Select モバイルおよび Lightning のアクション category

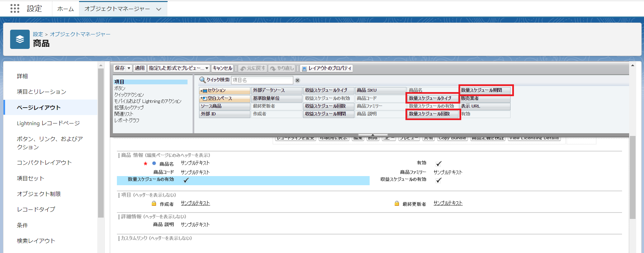click(x=148, y=101)
